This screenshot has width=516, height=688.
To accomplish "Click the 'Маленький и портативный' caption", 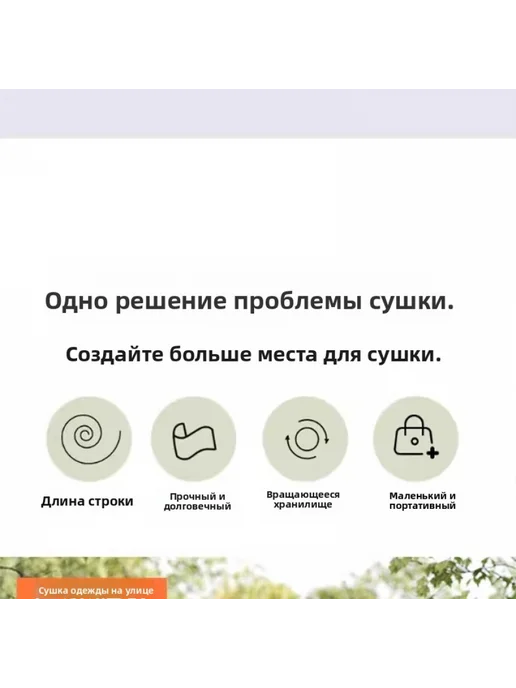I will click(x=423, y=501).
